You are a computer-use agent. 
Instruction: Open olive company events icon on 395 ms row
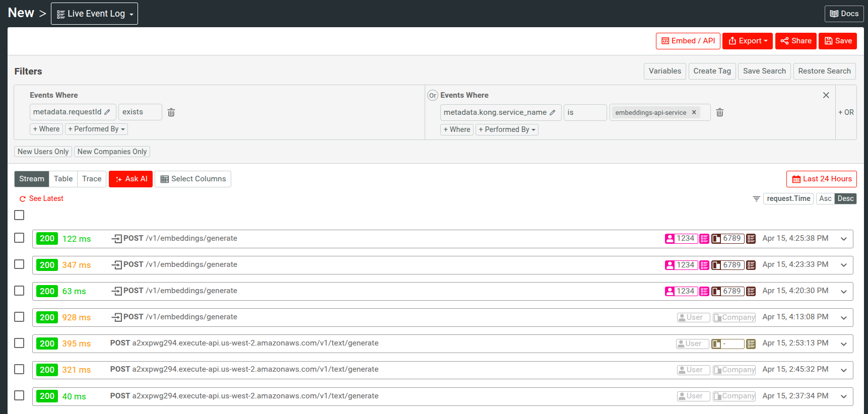pyautogui.click(x=751, y=344)
